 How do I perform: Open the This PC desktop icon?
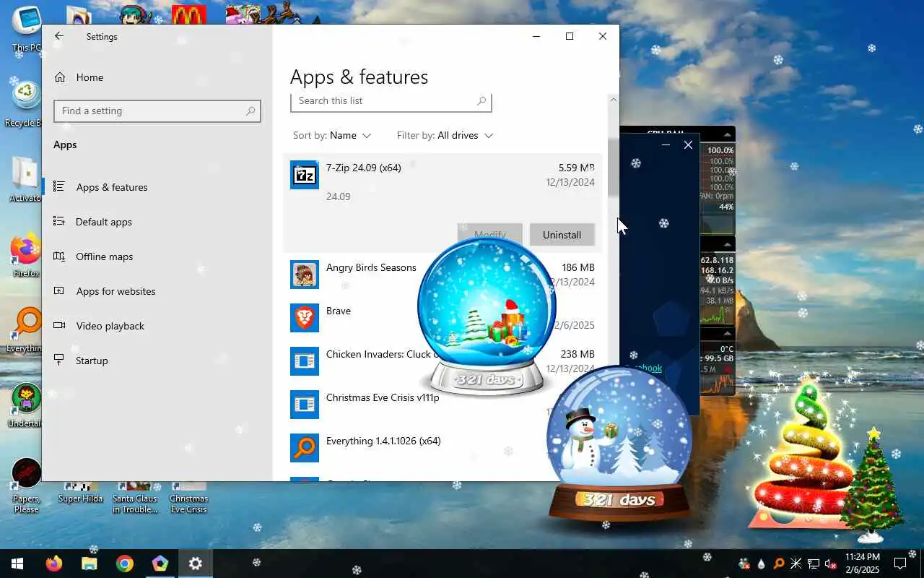[x=27, y=29]
